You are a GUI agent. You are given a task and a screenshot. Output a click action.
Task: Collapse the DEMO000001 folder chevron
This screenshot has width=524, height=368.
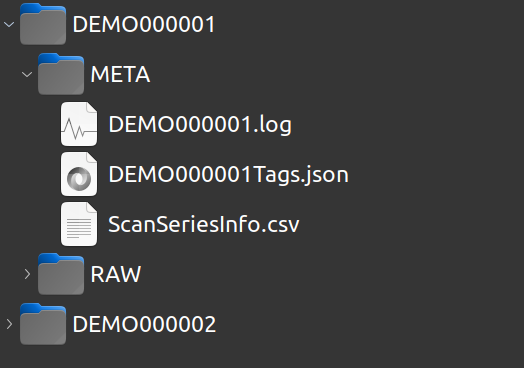[9, 24]
